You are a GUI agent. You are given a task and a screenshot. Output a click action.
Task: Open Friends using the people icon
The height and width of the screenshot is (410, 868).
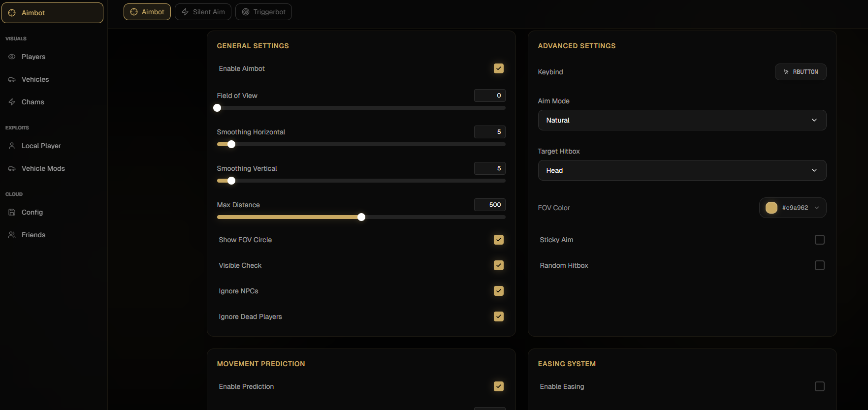coord(12,235)
